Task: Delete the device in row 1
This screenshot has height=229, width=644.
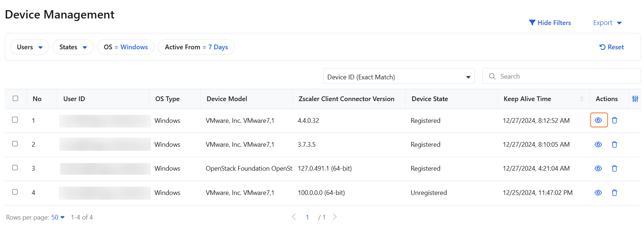Action: (x=614, y=120)
